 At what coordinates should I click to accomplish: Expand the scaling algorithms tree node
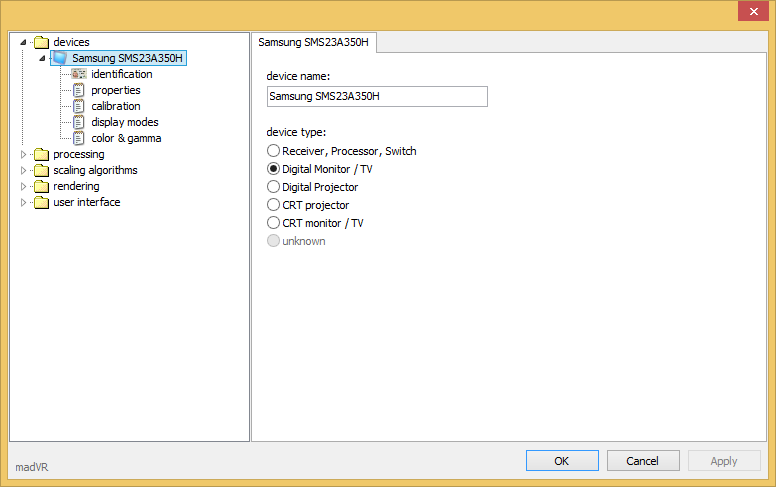[23, 170]
